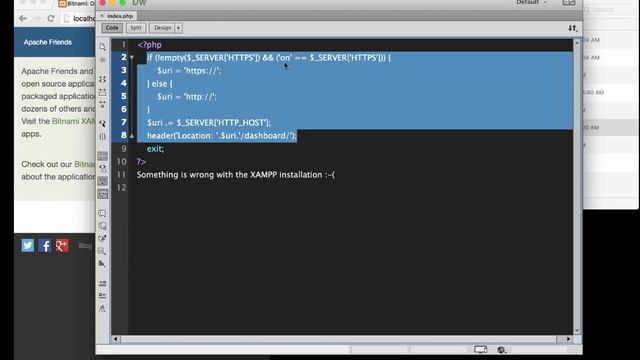Click Google Plus icon on browser page
Viewport: 640px width, 360px height.
pos(62,245)
